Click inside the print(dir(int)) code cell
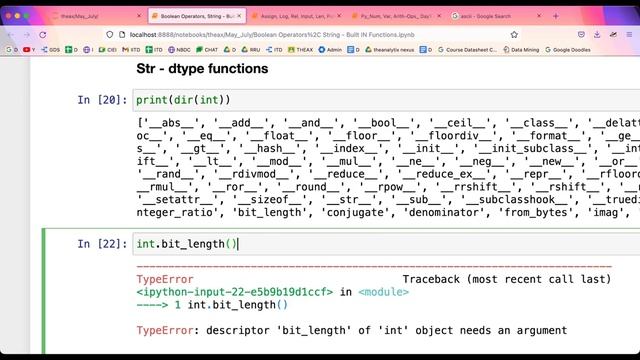Screen dimensions: 640x360 [x=386, y=100]
